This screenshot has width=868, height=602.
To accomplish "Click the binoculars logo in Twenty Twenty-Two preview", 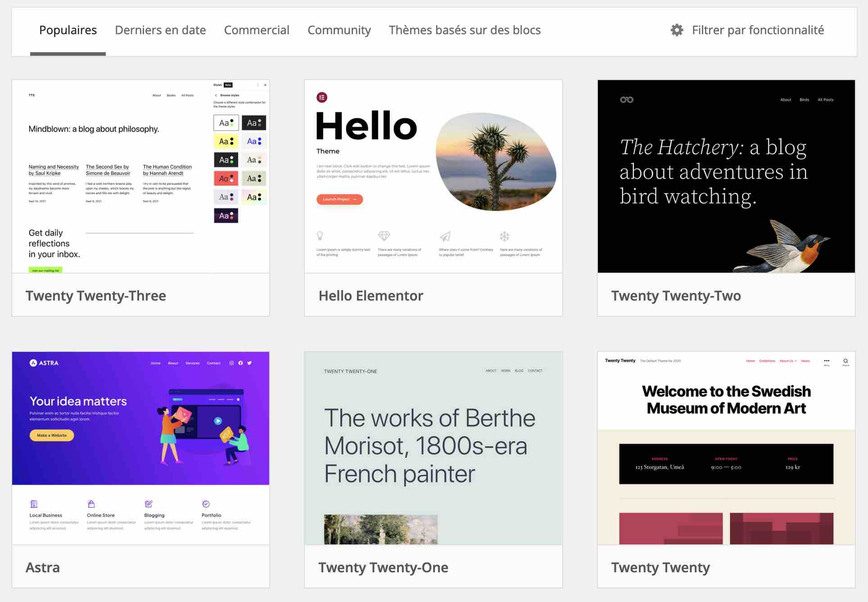I will click(x=627, y=99).
